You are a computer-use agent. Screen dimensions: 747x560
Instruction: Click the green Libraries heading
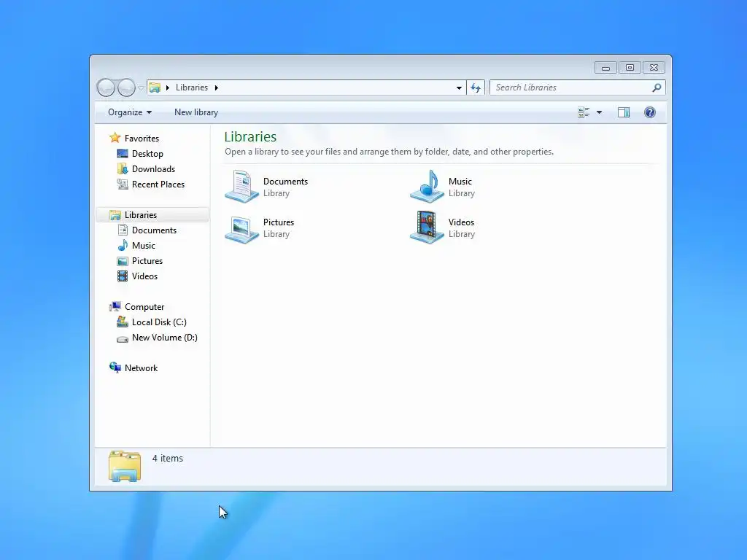tap(251, 136)
